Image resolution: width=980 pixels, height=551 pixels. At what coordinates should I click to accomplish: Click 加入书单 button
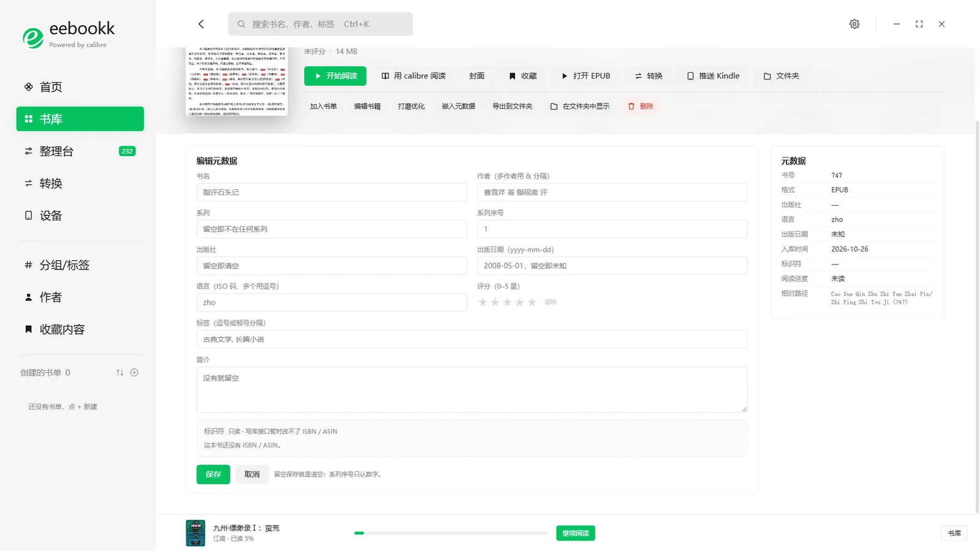click(x=323, y=107)
